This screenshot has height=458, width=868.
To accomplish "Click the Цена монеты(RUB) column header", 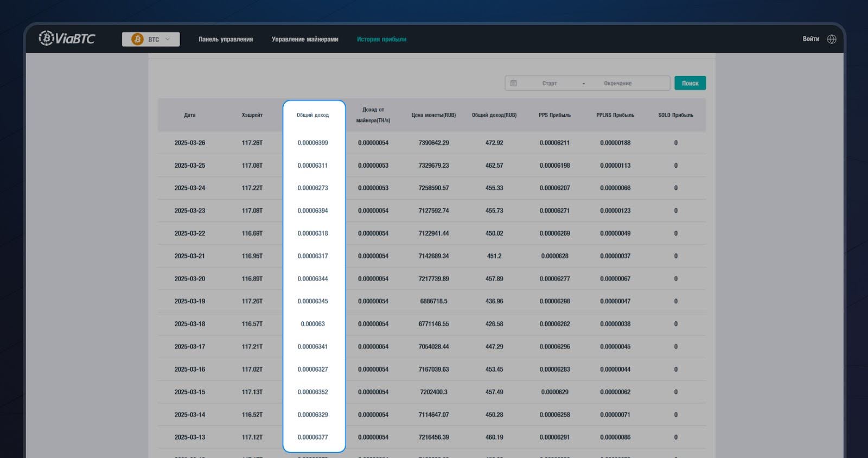I will pos(433,115).
